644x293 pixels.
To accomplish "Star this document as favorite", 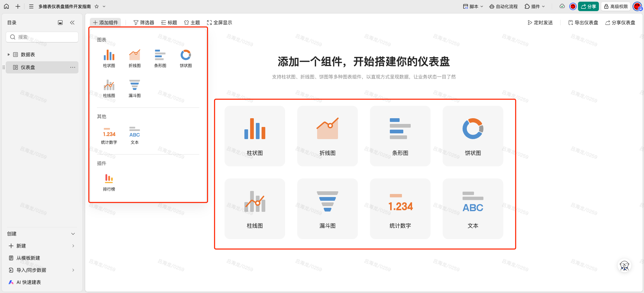I will [97, 6].
